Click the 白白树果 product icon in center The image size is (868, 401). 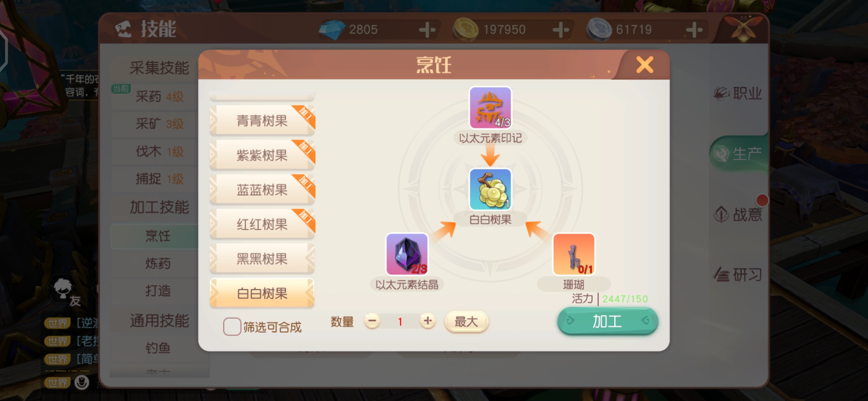[x=490, y=189]
